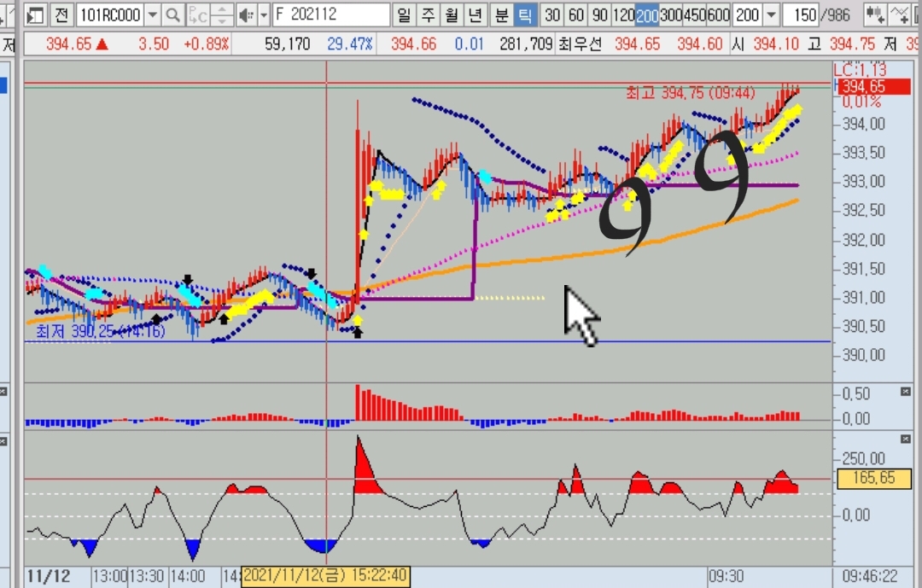Click the 11/12 date label on time axis
Image resolution: width=922 pixels, height=588 pixels.
coord(48,576)
